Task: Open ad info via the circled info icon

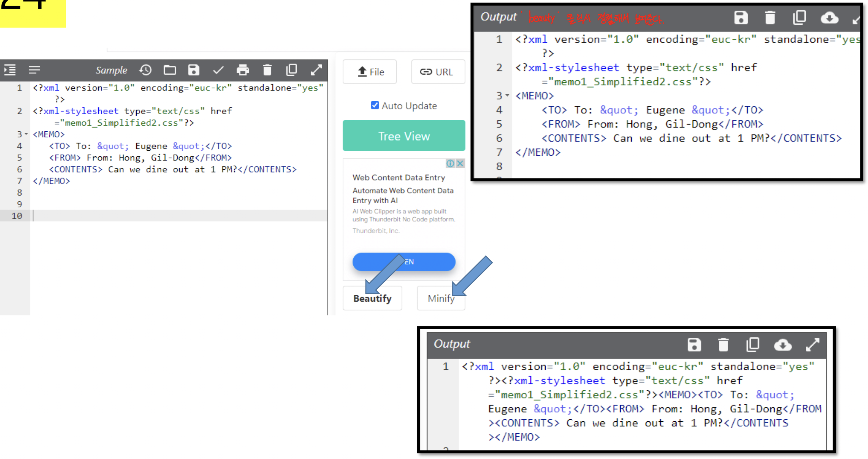Action: tap(450, 163)
